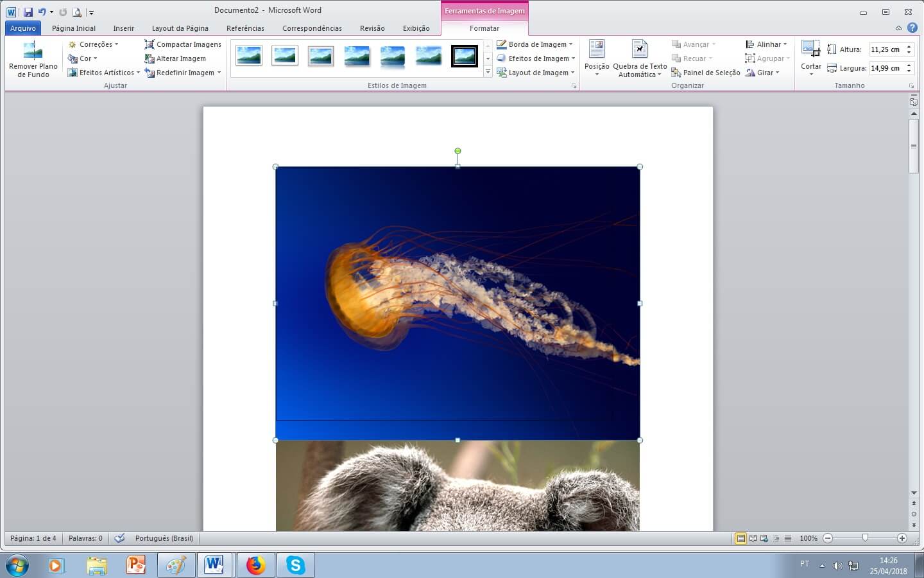Click Remover Plano de Fundo icon
The image size is (924, 578).
(x=33, y=51)
